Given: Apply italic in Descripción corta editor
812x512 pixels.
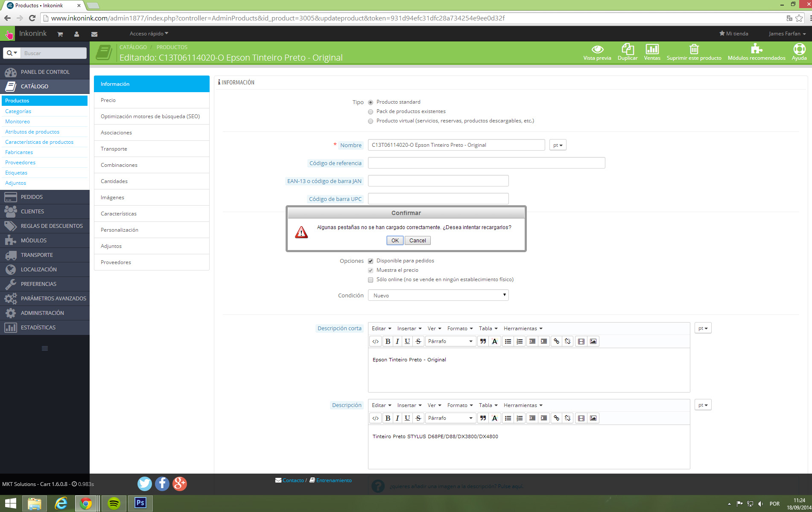Looking at the screenshot, I should tap(397, 341).
